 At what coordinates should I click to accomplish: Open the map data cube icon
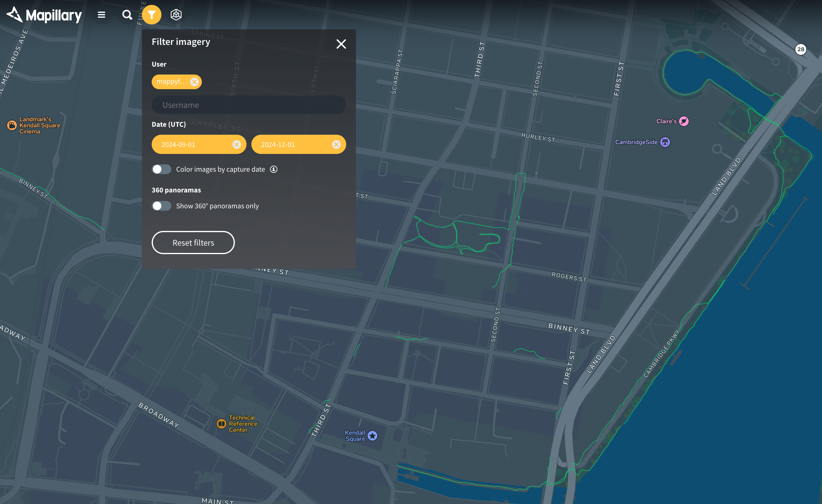click(176, 15)
